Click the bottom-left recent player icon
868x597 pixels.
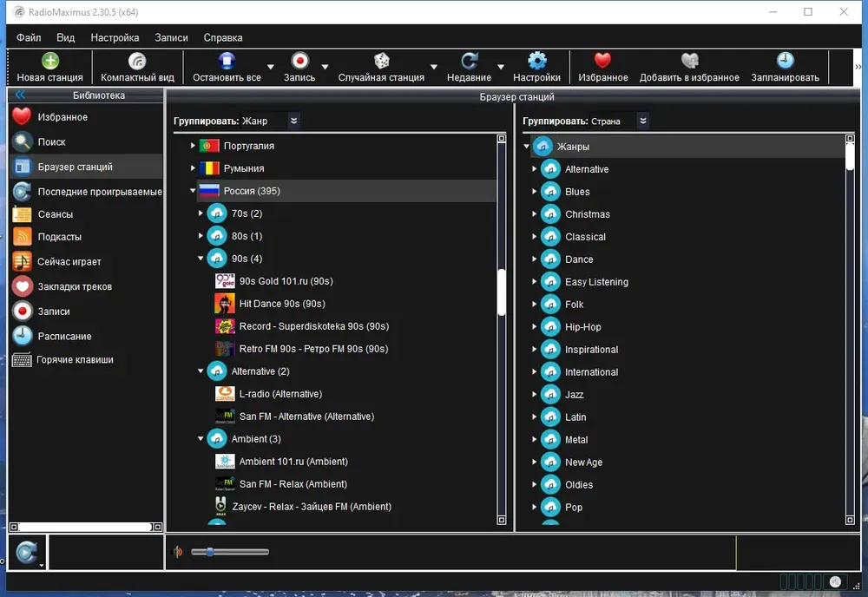coord(26,552)
